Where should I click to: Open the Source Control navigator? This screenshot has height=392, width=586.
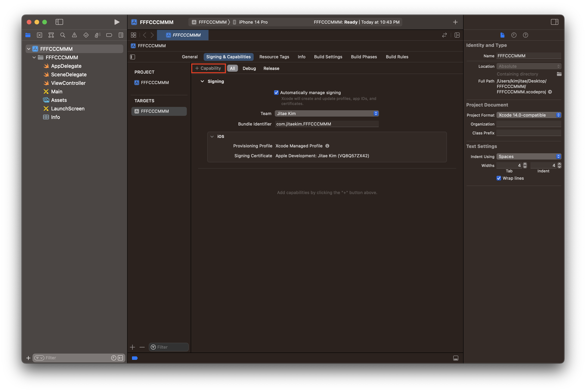(x=40, y=35)
